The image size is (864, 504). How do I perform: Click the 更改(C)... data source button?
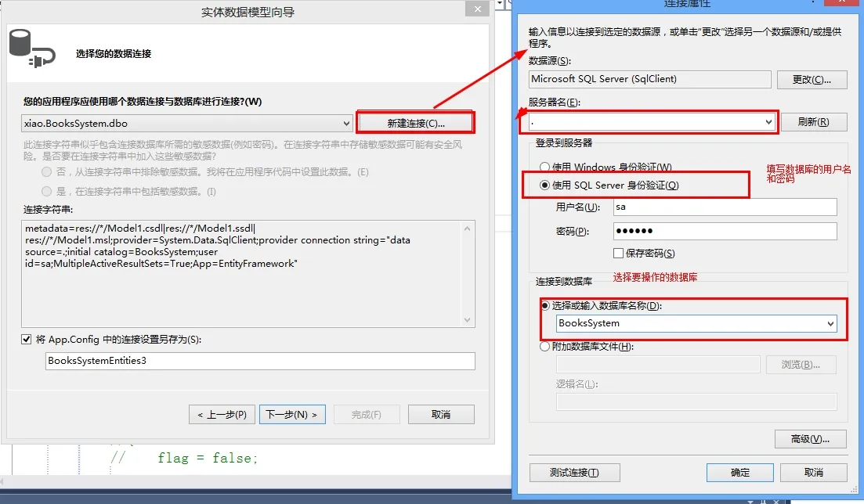pyautogui.click(x=811, y=79)
